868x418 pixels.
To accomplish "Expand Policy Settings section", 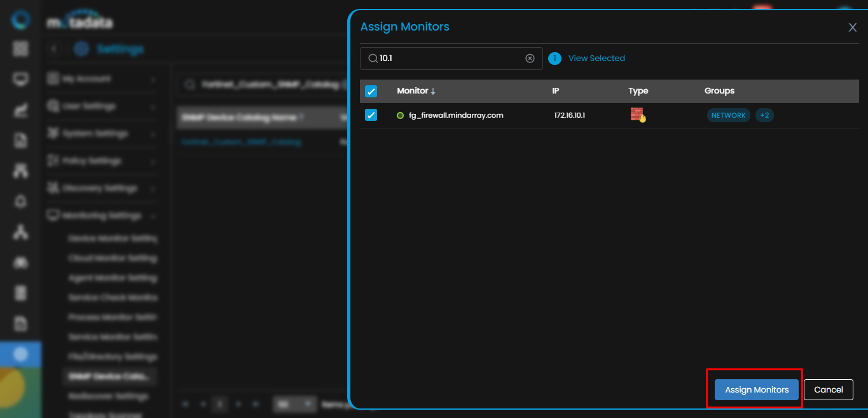I will point(101,161).
